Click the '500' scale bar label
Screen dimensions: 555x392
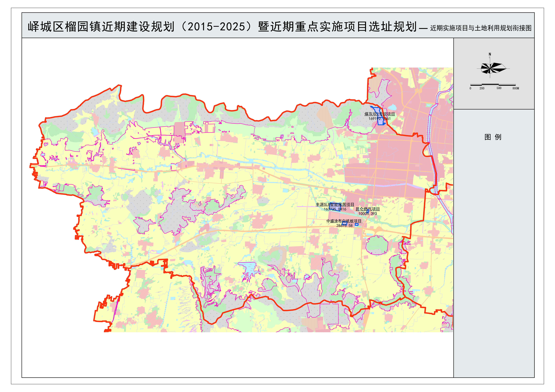(499, 88)
